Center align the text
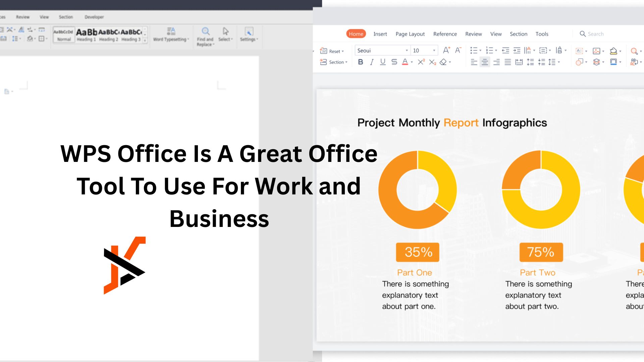The height and width of the screenshot is (362, 644). (x=485, y=62)
